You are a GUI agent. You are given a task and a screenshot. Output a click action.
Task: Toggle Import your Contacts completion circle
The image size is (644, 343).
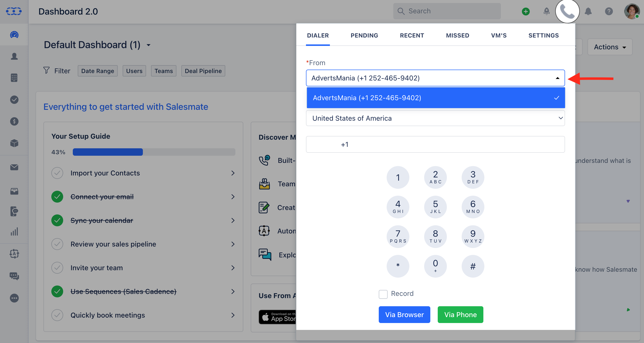57,173
